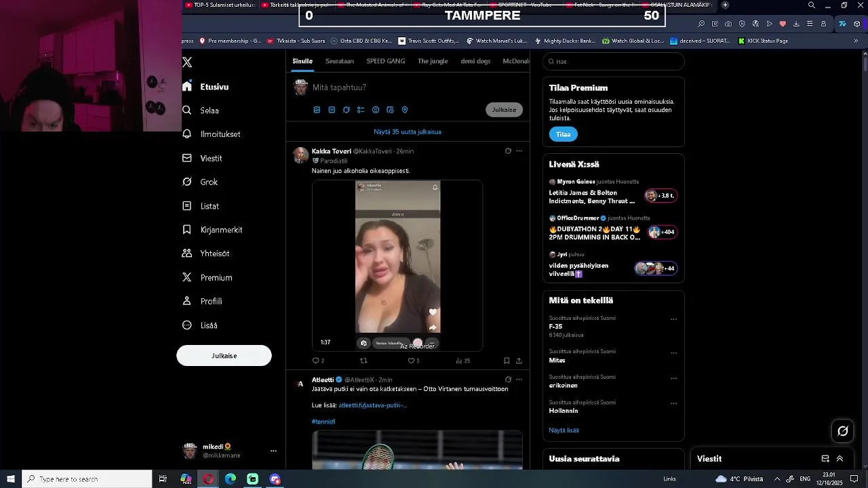Add a poll to the post

pyautogui.click(x=361, y=110)
